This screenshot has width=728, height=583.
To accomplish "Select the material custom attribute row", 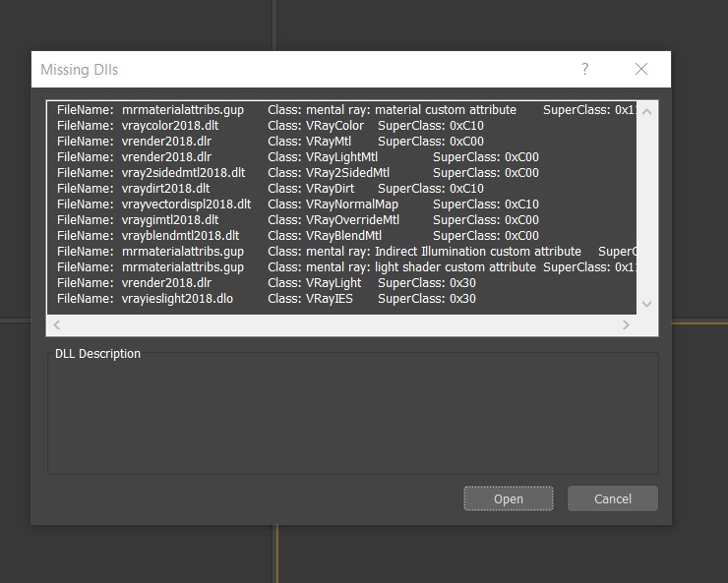I will coord(342,110).
